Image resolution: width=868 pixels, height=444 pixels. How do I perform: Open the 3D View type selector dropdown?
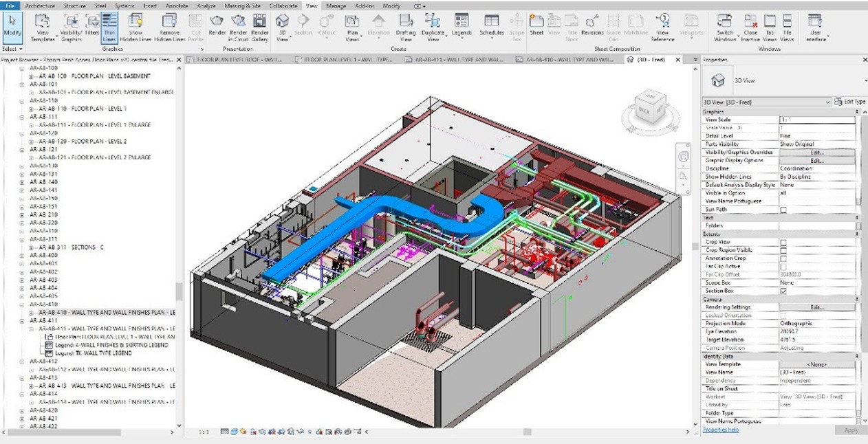766,102
